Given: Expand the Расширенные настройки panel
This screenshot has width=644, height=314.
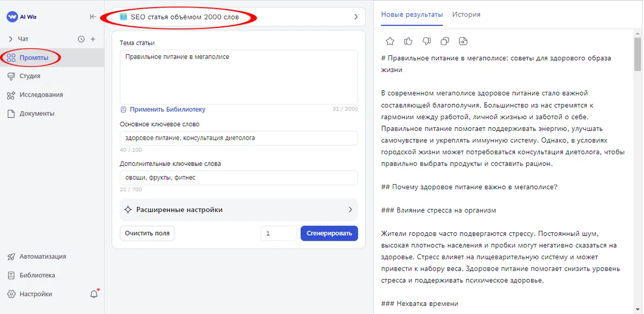Looking at the screenshot, I should 352,209.
